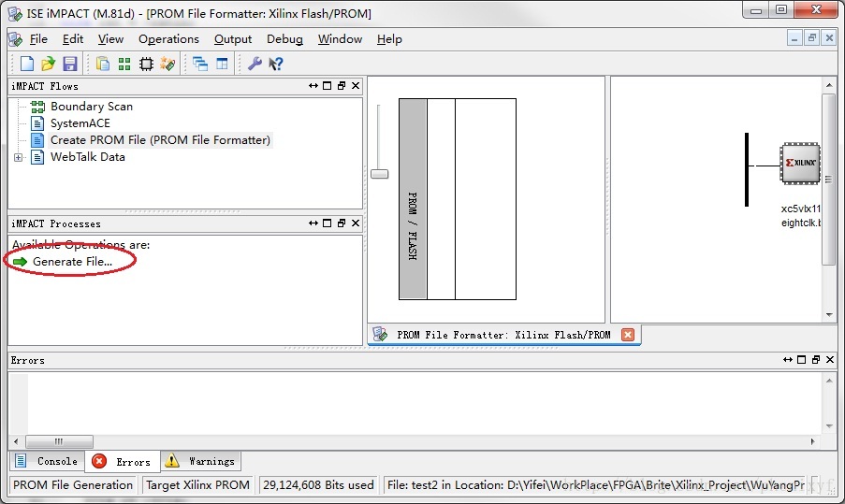The width and height of the screenshot is (845, 504).
Task: Click the Open folder toolbar icon
Action: click(x=49, y=64)
